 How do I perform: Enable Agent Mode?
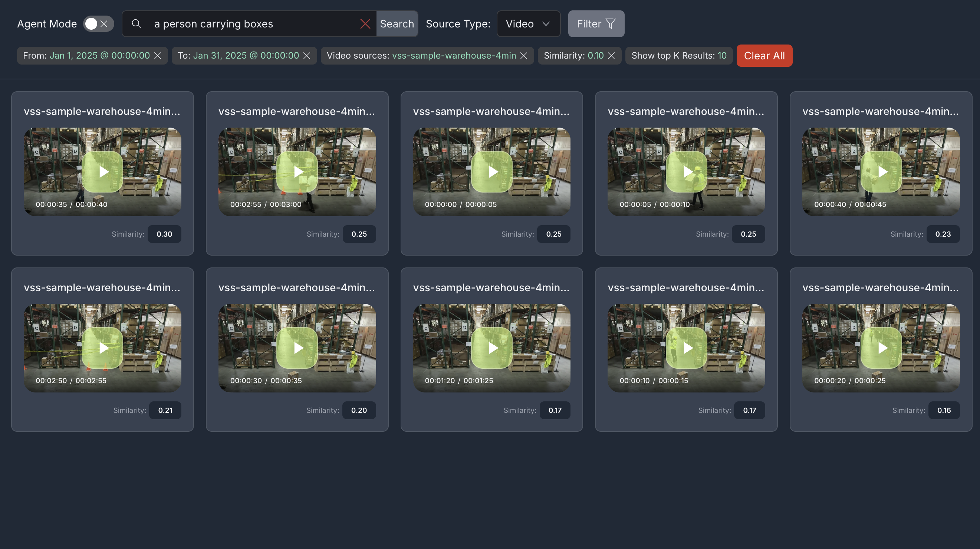pyautogui.click(x=91, y=24)
